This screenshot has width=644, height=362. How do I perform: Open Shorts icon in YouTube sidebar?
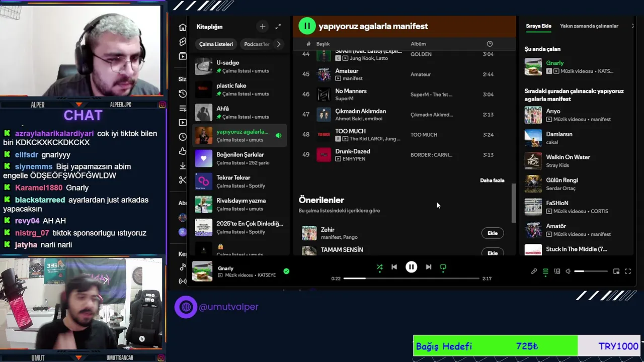pyautogui.click(x=183, y=42)
